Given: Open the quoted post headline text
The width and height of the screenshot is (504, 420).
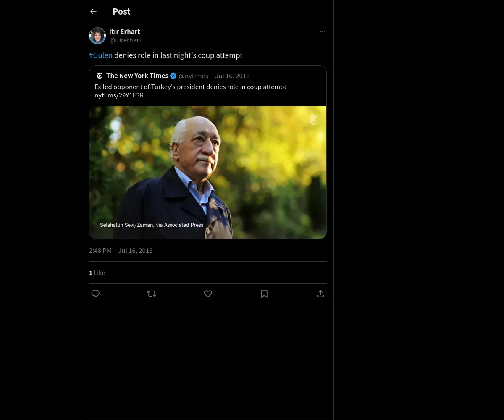Looking at the screenshot, I should 190,87.
